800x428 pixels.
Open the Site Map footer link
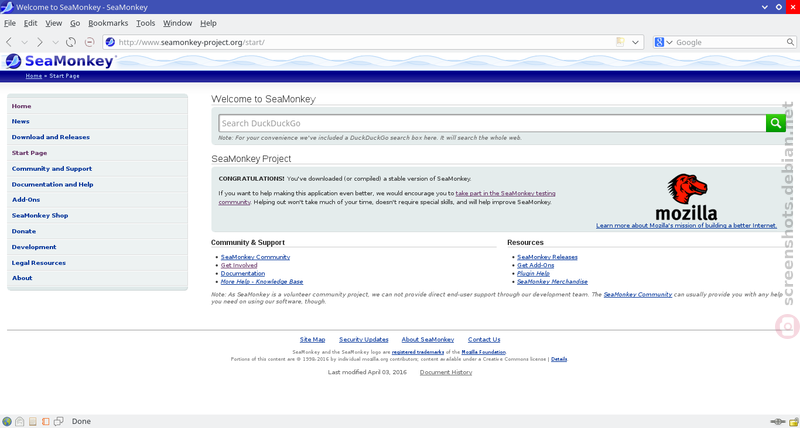[x=312, y=340]
